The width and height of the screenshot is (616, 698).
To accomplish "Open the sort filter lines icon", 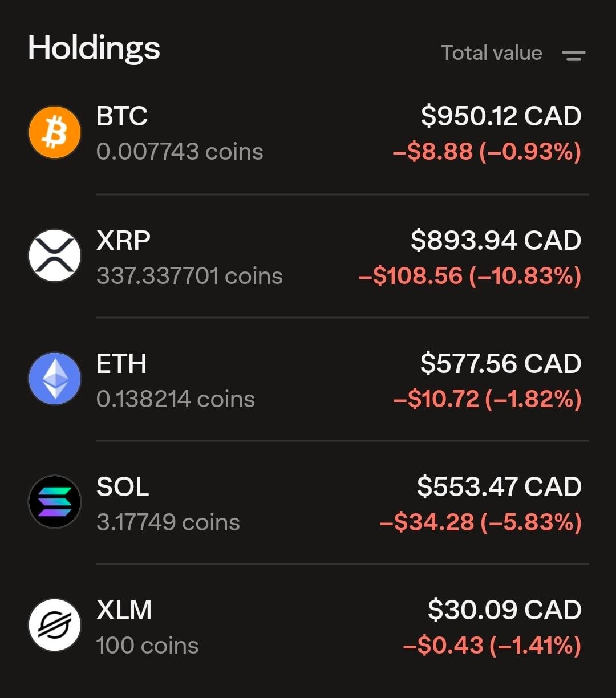I will 573,55.
